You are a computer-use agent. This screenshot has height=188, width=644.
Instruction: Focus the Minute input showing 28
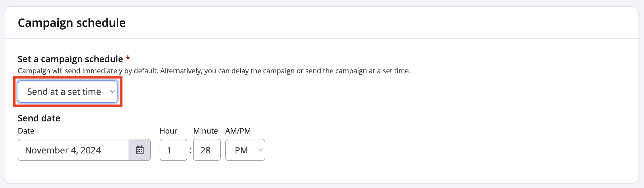[207, 150]
